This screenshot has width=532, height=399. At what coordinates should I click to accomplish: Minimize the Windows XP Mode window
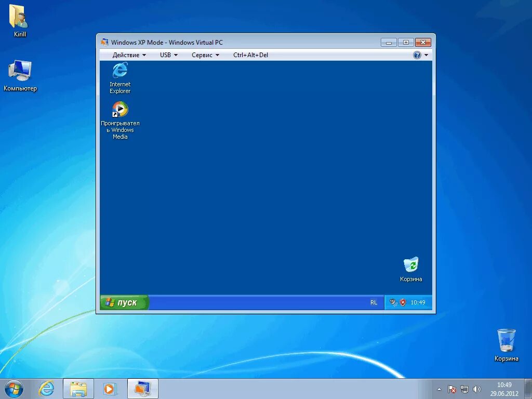pos(389,43)
